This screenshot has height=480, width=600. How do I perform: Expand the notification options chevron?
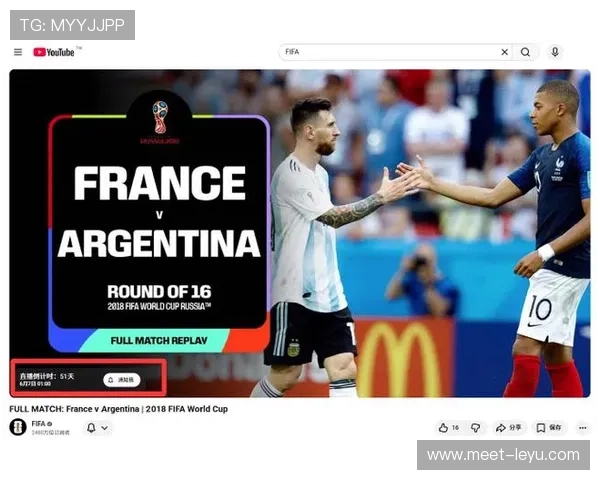(x=104, y=428)
